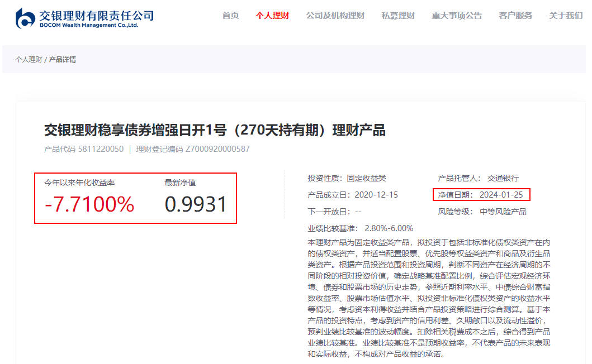The height and width of the screenshot is (364, 592).
Task: Click the -7.7100% yield value
Action: (89, 204)
